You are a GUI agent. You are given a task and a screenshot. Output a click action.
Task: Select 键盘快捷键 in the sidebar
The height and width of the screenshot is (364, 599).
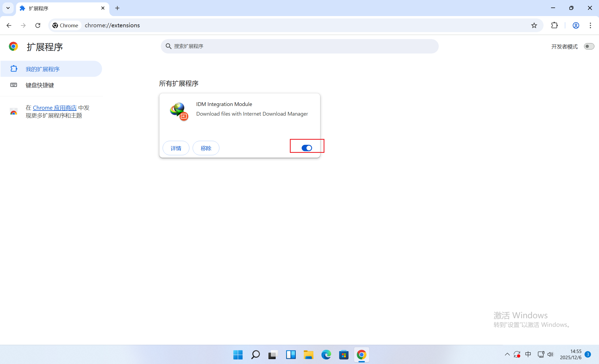pos(40,85)
